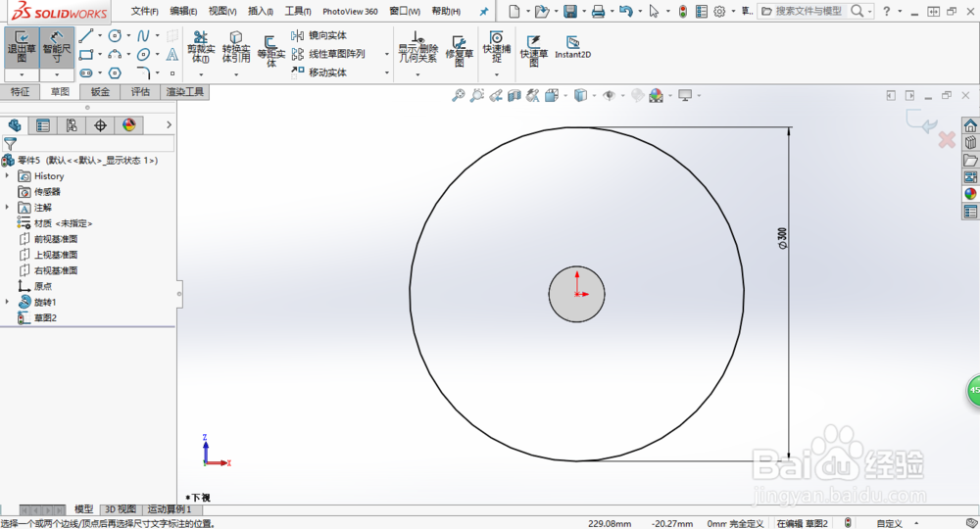Open the DimXpertManager tab
This screenshot has height=529, width=980.
(x=100, y=125)
